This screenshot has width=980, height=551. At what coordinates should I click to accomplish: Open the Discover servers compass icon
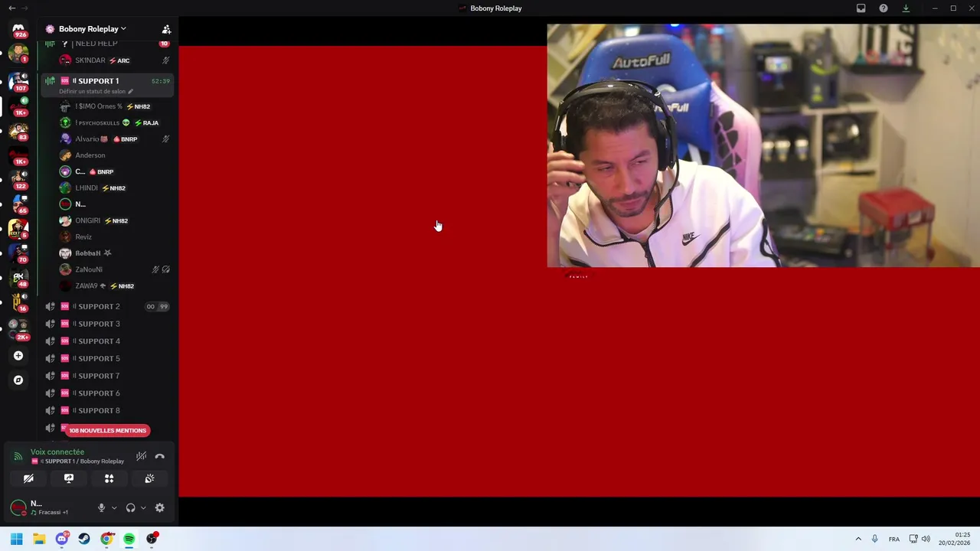[18, 380]
